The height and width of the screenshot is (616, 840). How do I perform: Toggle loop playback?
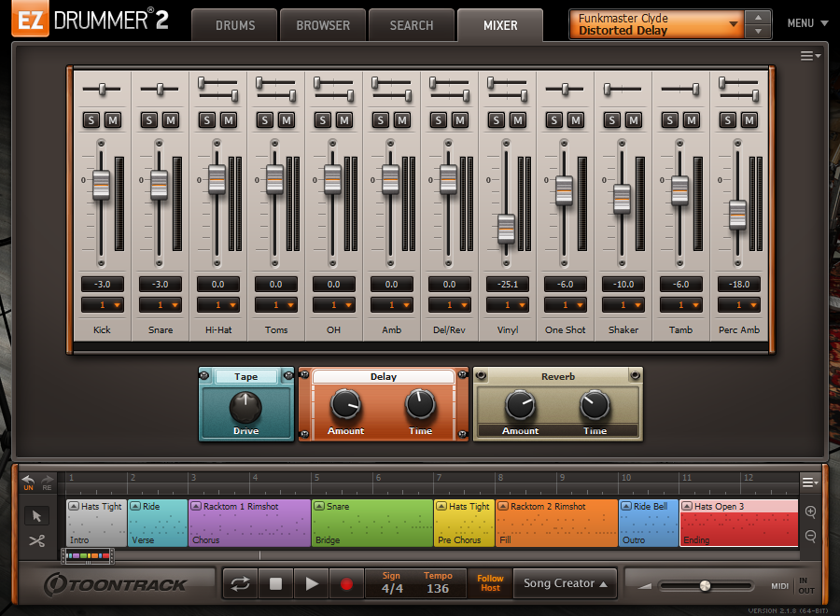click(x=241, y=584)
